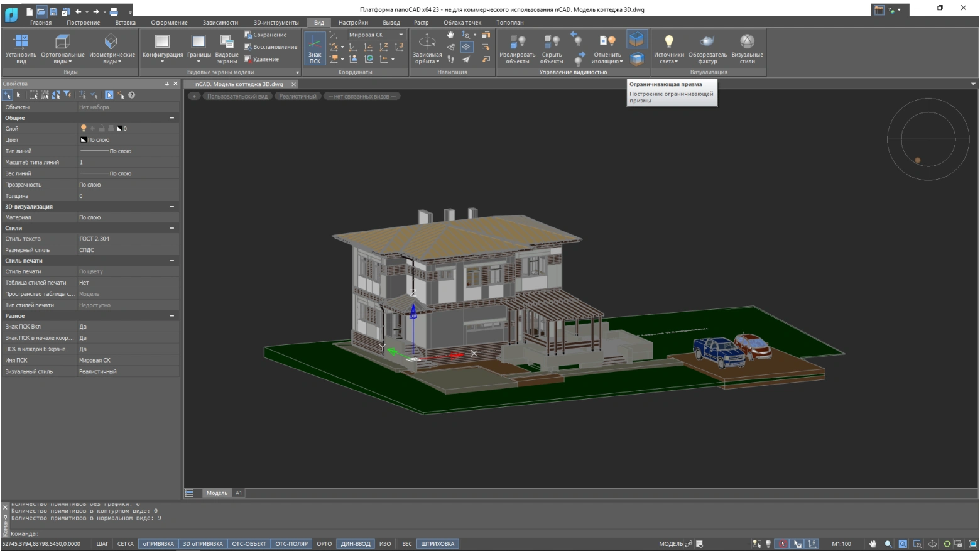Toggle ОРТО mode in status bar
The height and width of the screenshot is (551, 980).
pos(324,544)
